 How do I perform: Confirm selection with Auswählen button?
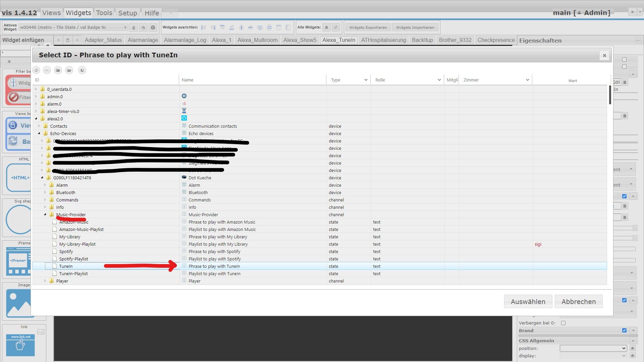528,302
